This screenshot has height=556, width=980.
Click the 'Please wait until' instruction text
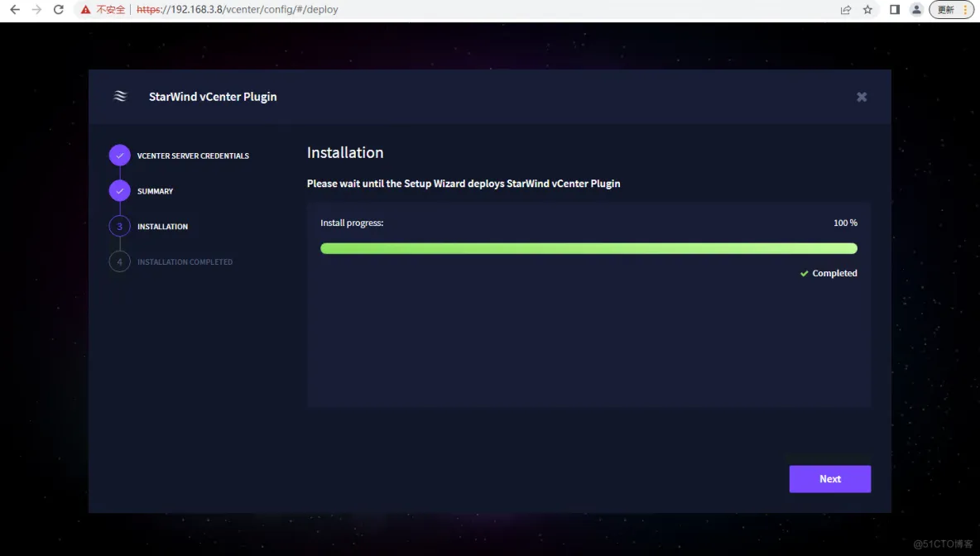(464, 184)
